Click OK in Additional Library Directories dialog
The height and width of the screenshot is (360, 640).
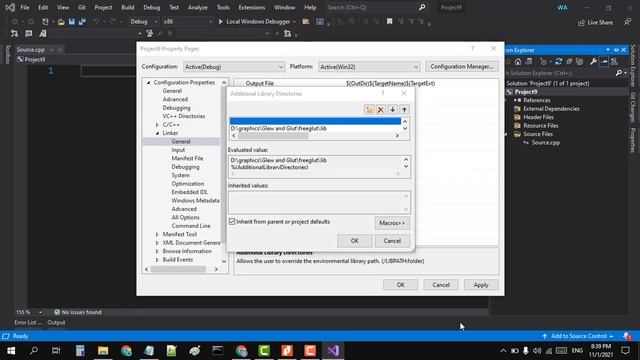355,241
